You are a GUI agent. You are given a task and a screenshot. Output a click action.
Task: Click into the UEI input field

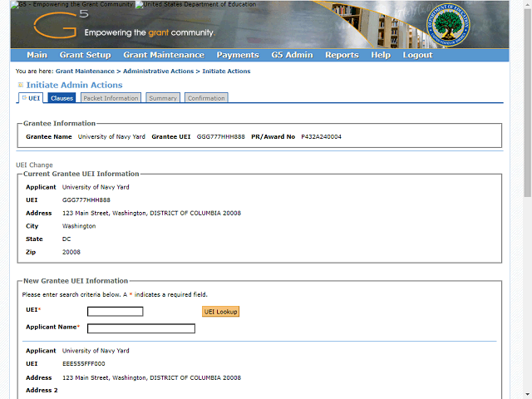coord(116,312)
